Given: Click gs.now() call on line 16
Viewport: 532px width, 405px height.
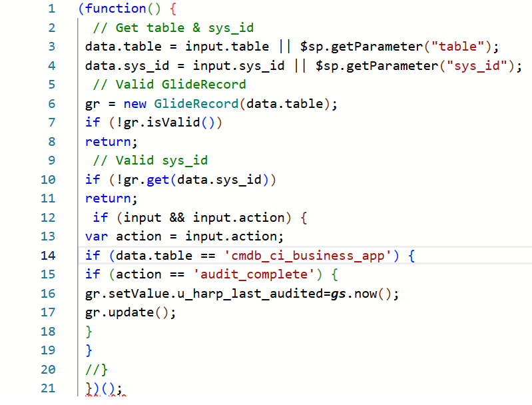Looking at the screenshot, I should 361,294.
